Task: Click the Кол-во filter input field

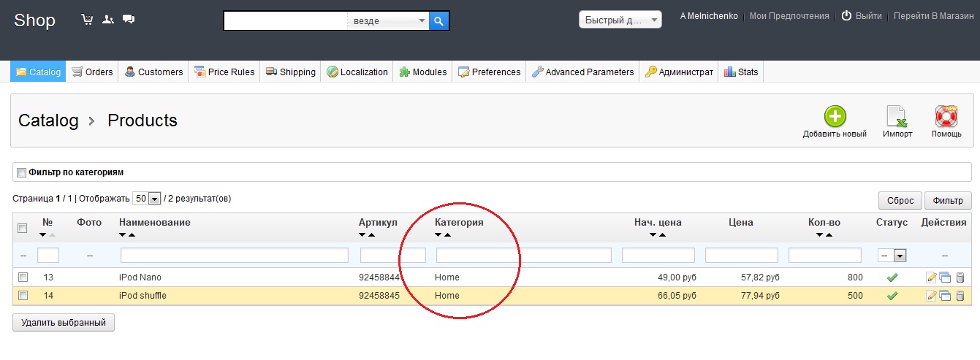Action: 825,256
